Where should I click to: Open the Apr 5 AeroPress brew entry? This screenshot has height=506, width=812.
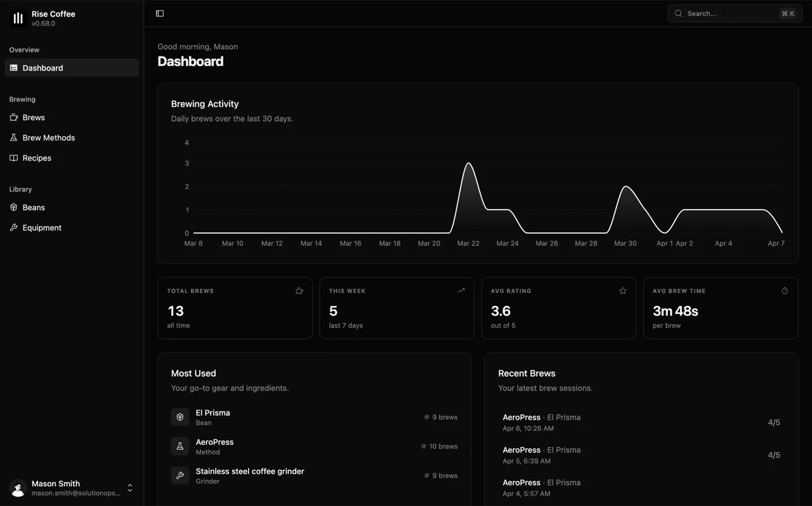[641, 455]
